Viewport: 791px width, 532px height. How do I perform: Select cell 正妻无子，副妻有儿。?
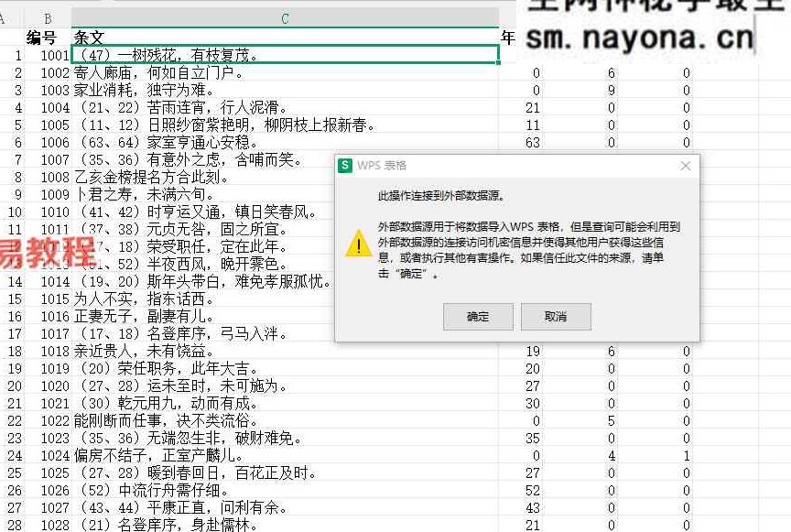click(x=203, y=317)
